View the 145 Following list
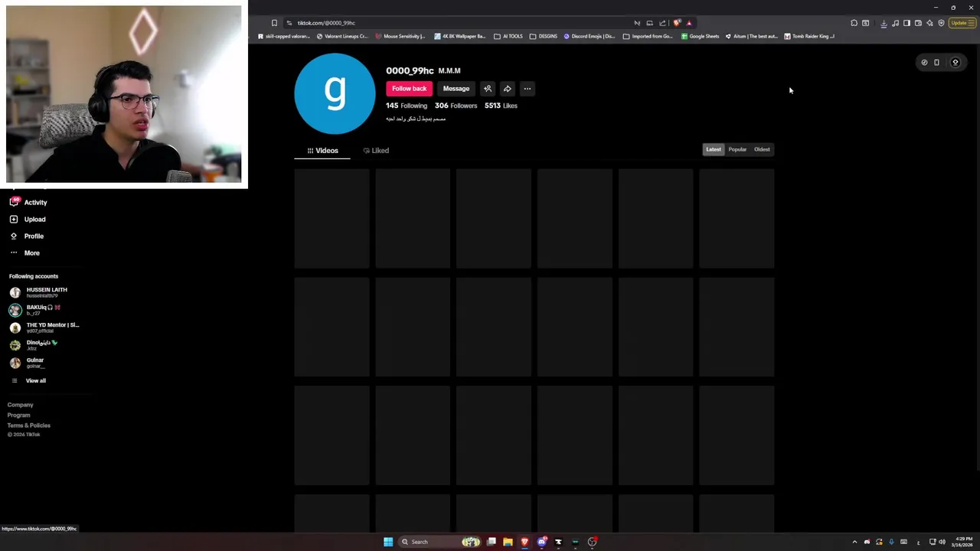This screenshot has width=980, height=551. point(407,106)
